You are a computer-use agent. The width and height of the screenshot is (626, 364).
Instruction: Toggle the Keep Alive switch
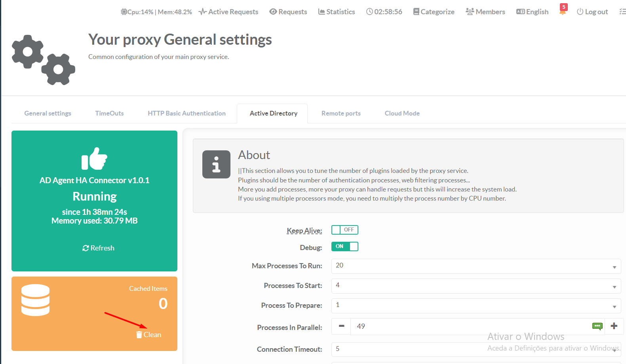[x=344, y=230]
